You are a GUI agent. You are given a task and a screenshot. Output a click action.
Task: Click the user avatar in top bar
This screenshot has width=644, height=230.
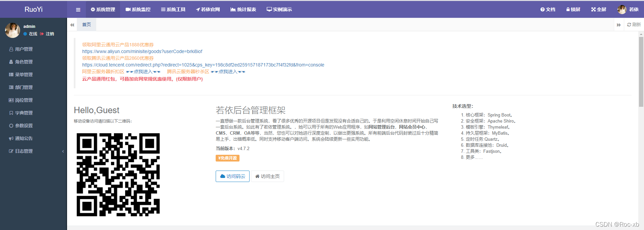[x=622, y=9]
